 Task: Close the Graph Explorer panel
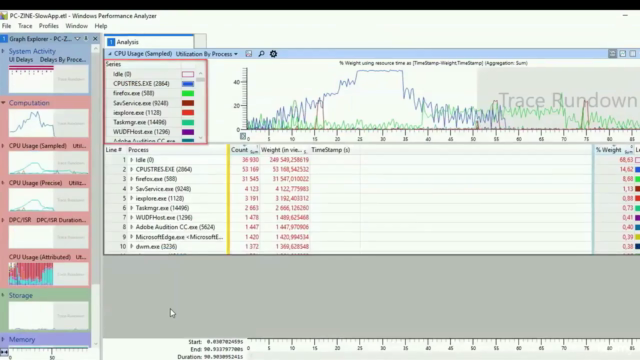95,38
